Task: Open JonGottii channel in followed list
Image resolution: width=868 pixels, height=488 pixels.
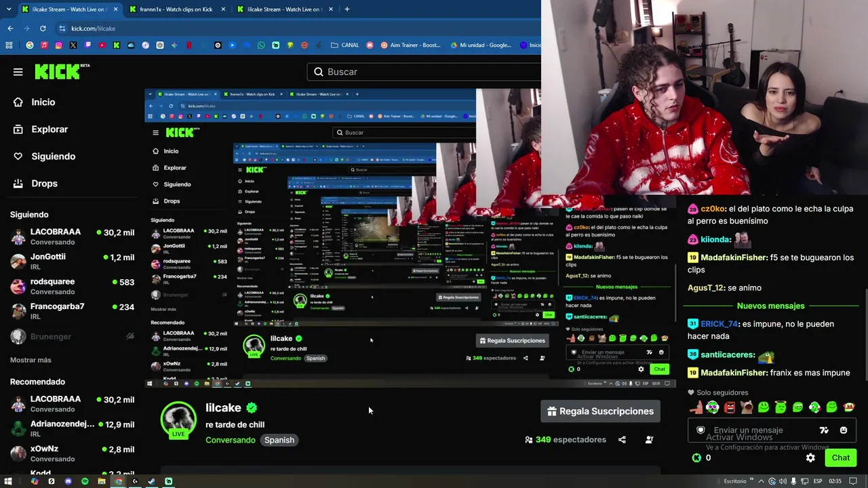Action: (72, 261)
